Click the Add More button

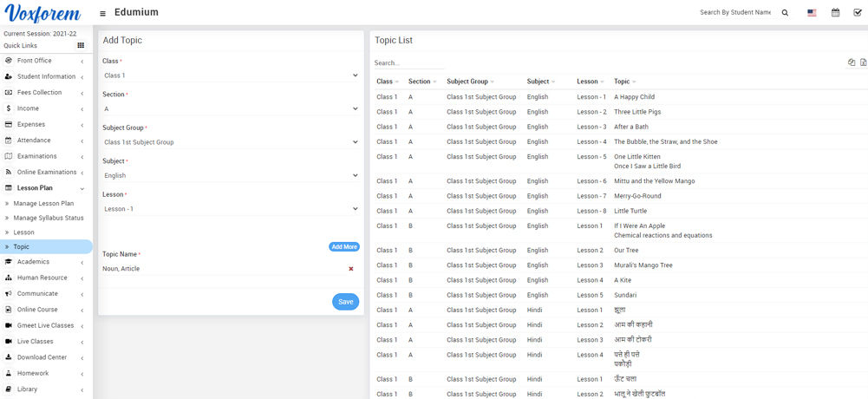click(x=343, y=247)
